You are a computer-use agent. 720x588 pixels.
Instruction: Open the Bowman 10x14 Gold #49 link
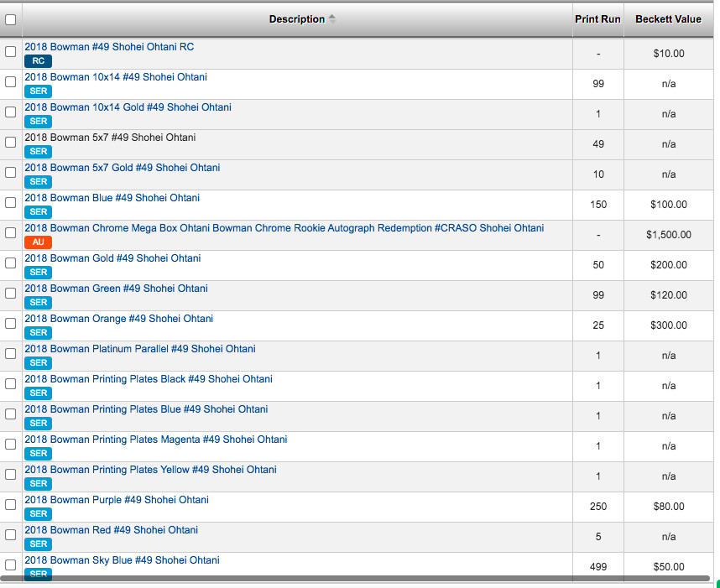(x=128, y=107)
